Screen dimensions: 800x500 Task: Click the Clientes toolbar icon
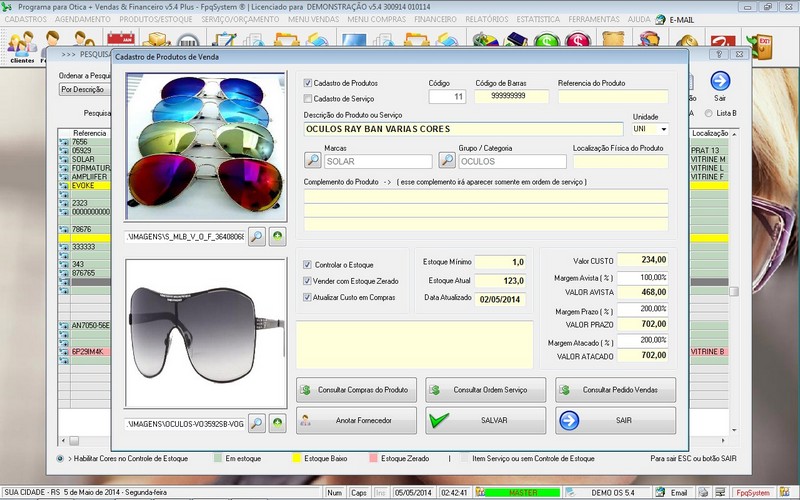21,45
